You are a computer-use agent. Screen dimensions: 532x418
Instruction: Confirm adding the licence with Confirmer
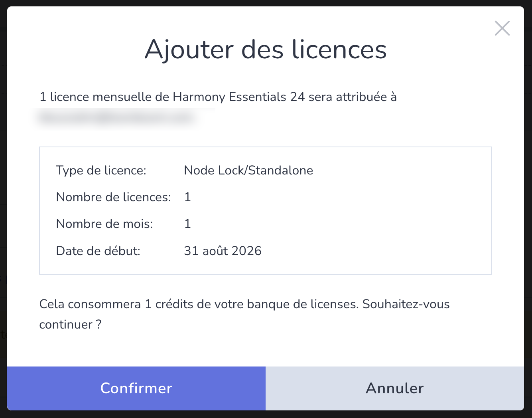point(136,388)
